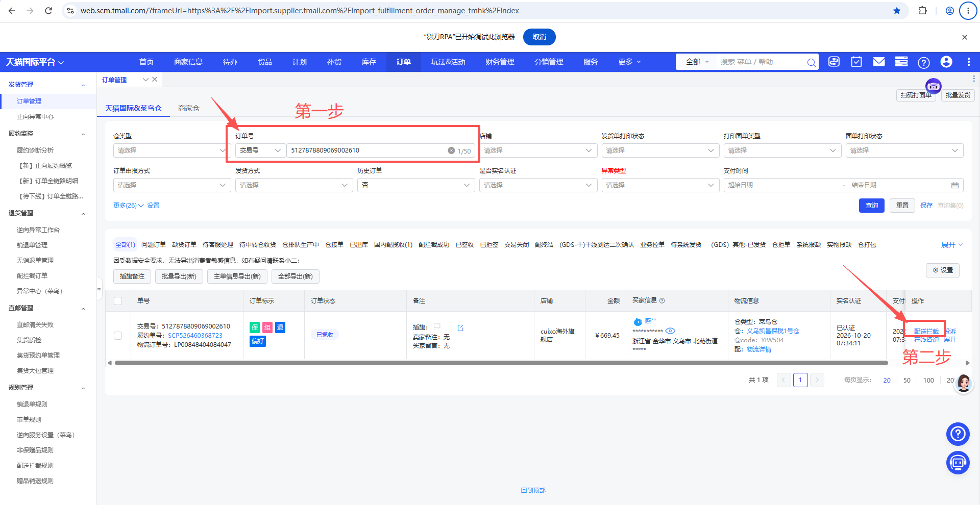Image resolution: width=980 pixels, height=505 pixels.
Task: Open the help question mark icon in header
Action: (x=924, y=62)
